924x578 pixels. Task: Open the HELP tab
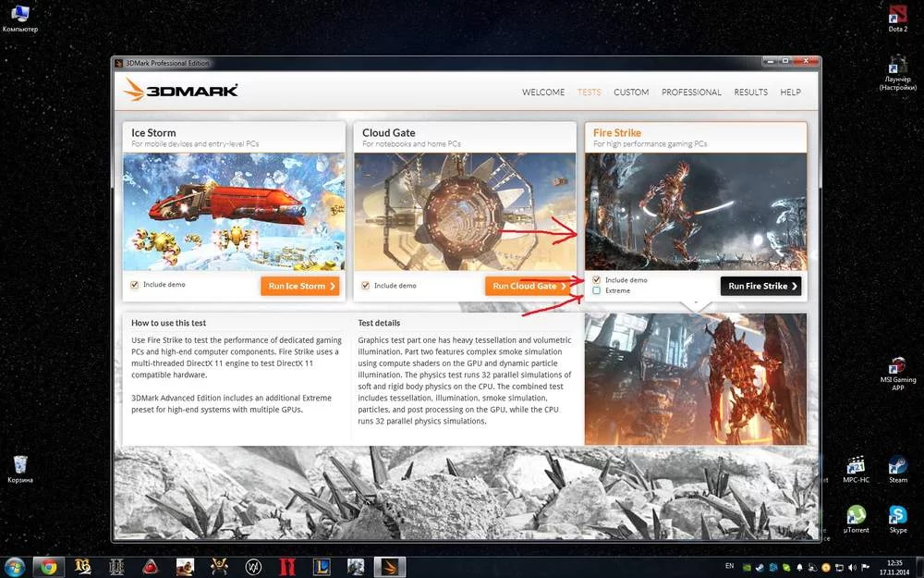790,92
